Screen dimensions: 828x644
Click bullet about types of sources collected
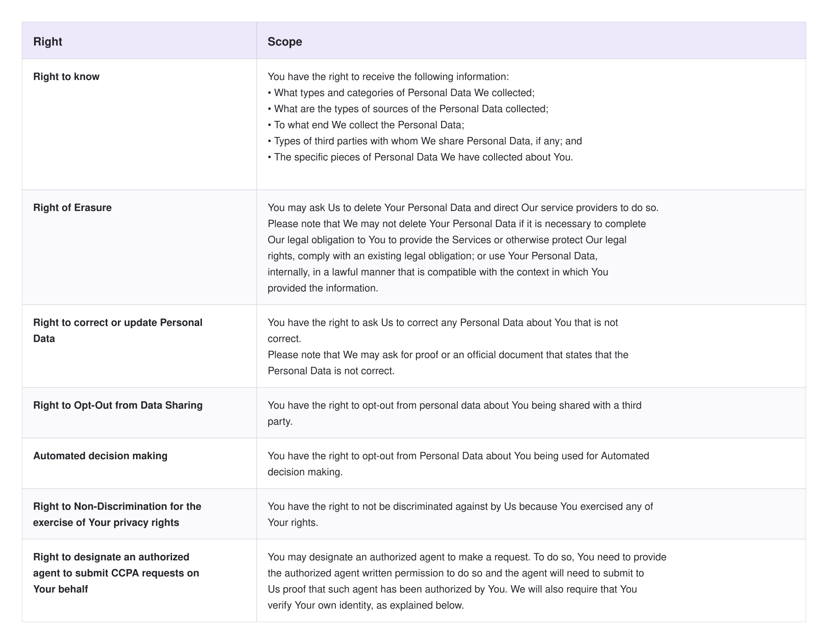coord(408,109)
